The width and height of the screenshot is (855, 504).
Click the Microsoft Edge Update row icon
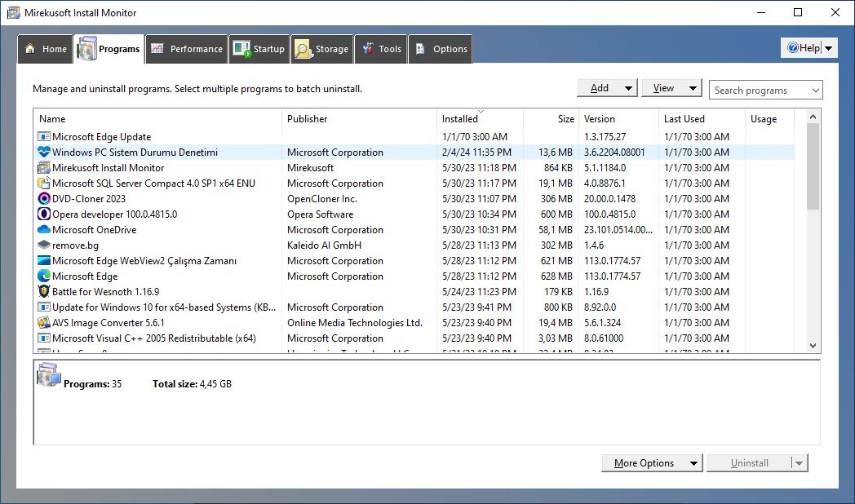pos(43,137)
